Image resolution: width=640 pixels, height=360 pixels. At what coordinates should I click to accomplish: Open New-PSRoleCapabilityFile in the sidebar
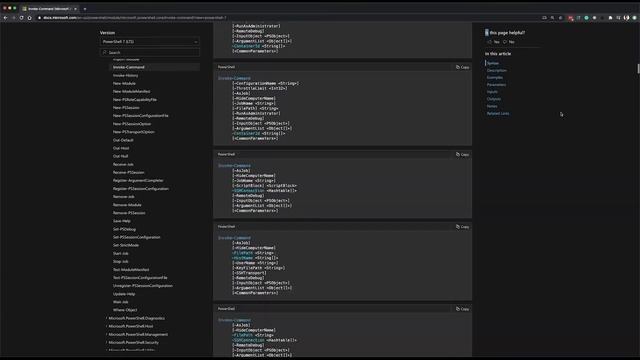135,100
